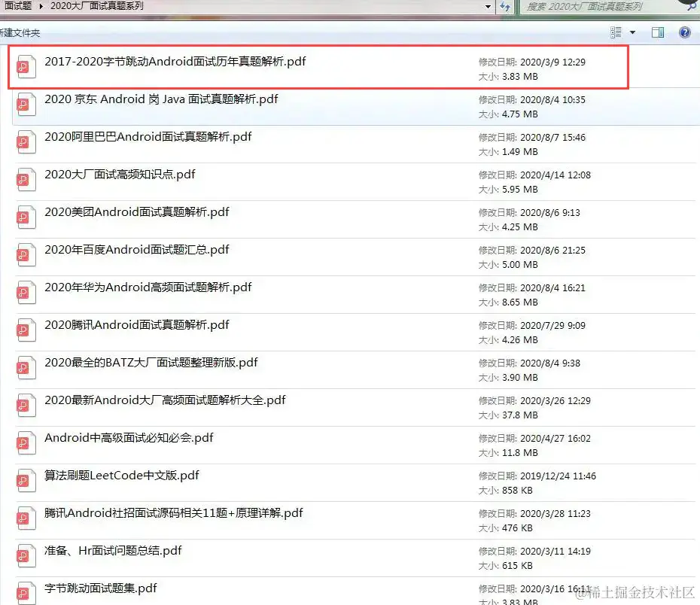Image resolution: width=700 pixels, height=605 pixels.
Task: Click modified date 2019/12/24 11:46
Action: click(x=558, y=476)
